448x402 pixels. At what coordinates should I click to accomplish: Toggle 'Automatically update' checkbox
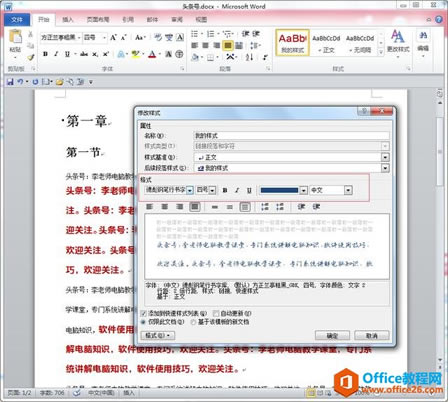(x=216, y=313)
